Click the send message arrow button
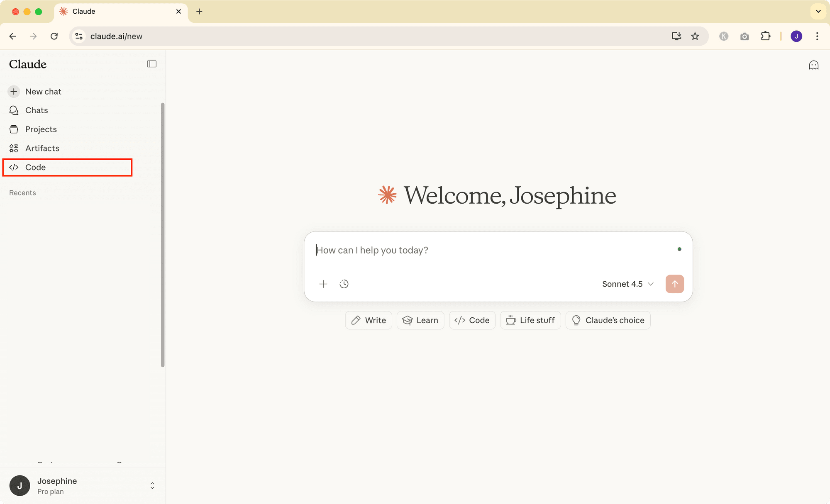Screen dimensions: 830x504 point(674,284)
